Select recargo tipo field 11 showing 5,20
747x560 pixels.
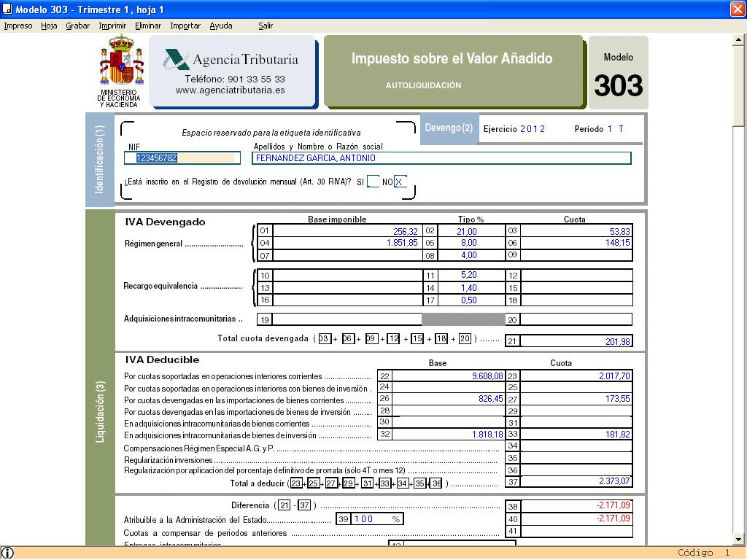471,275
